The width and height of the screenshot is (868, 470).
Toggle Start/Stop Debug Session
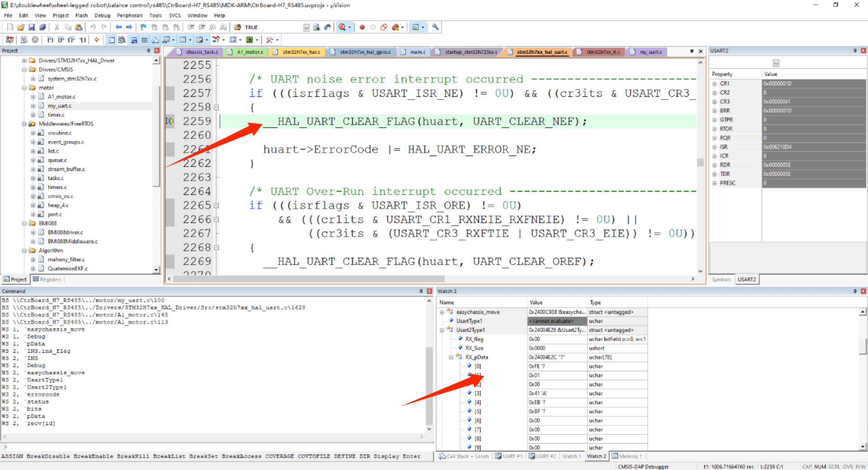pos(342,27)
